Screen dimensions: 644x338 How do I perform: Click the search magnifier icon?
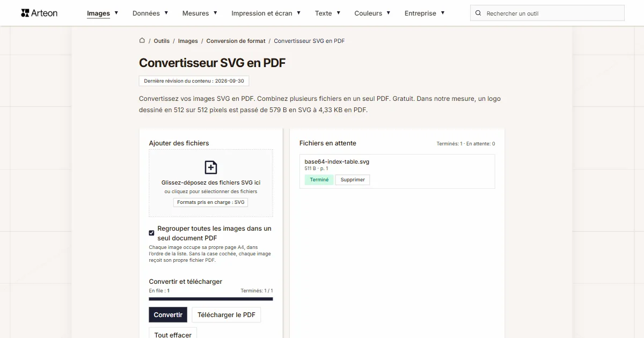tap(479, 13)
